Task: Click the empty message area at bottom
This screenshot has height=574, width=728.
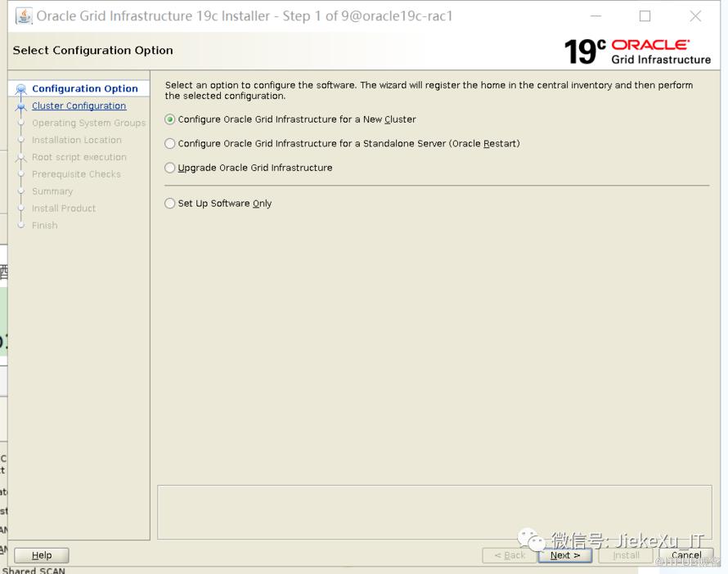Action: (x=434, y=513)
